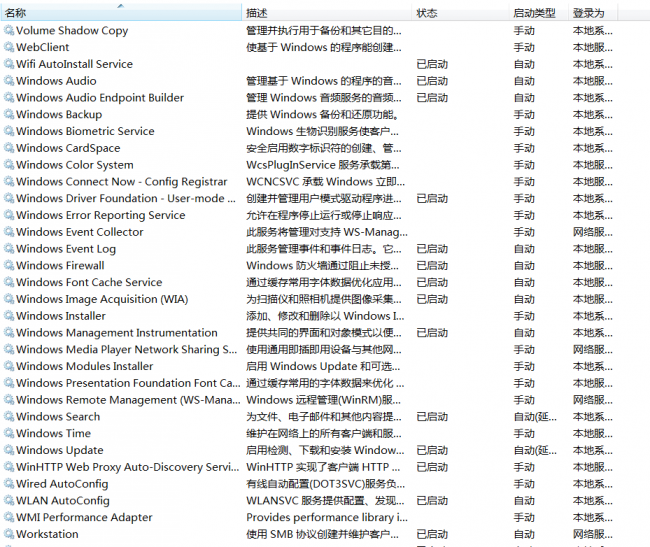Click gear icon for Windows Driver Foundation

pyautogui.click(x=9, y=198)
